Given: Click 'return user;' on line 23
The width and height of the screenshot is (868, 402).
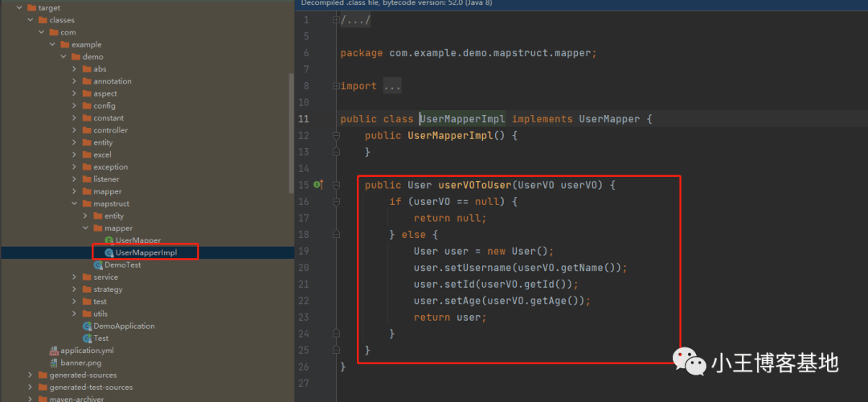Looking at the screenshot, I should point(450,318).
